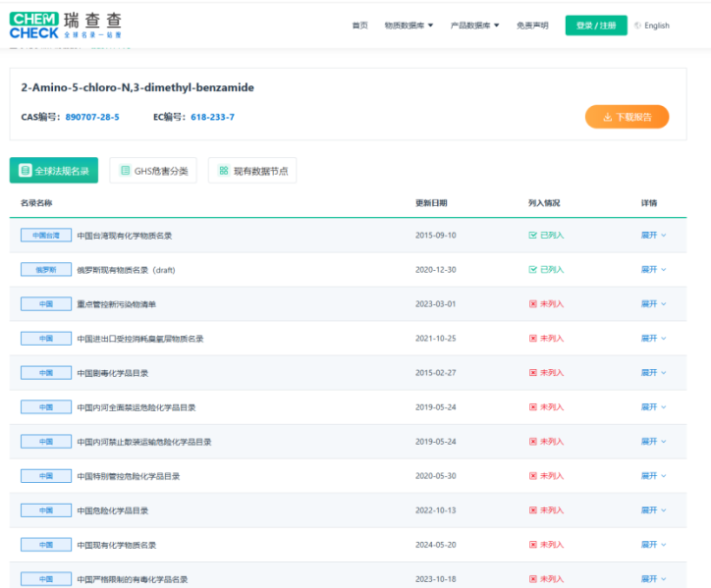Click the GHS危害分类 tab icon
Screen dimensions: 711x588
[x=125, y=171]
